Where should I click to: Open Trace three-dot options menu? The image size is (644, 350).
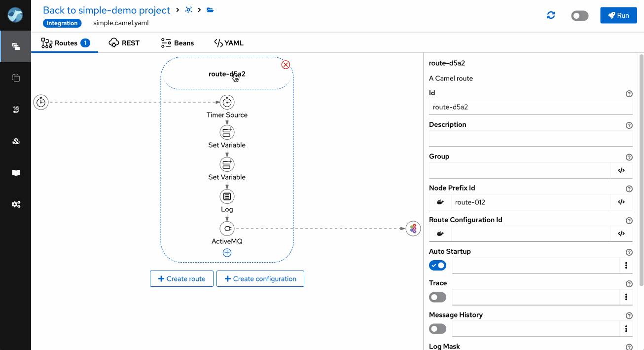[x=626, y=297]
